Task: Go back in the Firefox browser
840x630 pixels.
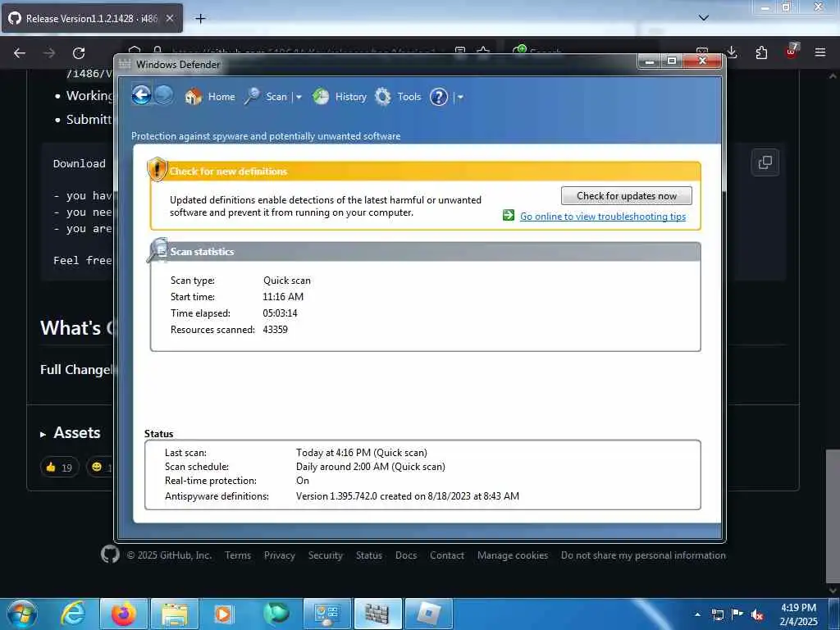Action: [20, 53]
